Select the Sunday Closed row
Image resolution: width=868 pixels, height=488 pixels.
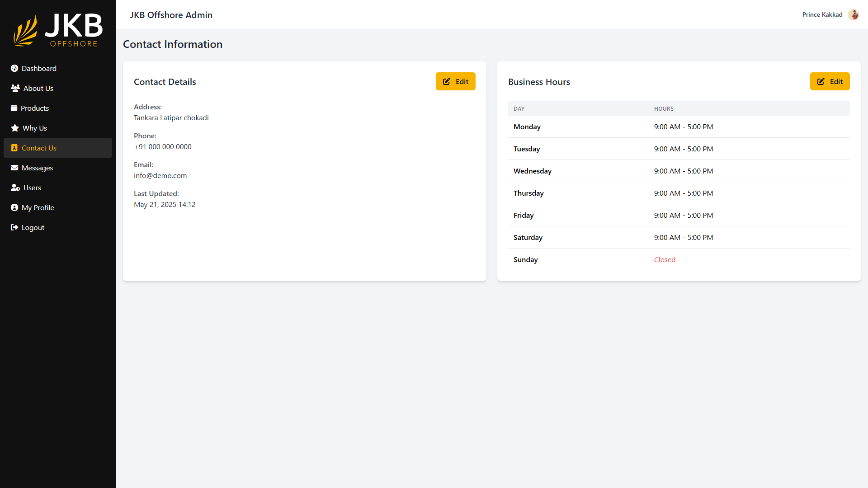[678, 259]
